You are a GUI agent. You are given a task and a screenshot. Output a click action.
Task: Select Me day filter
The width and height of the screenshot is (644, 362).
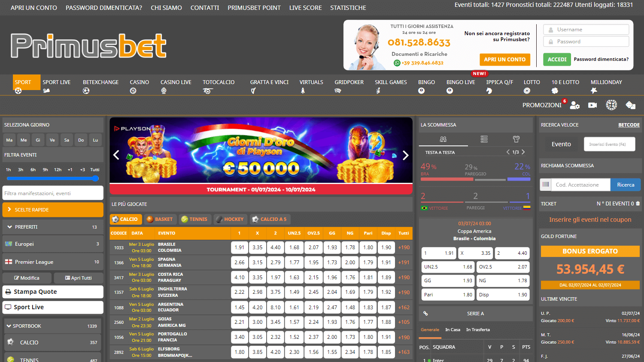24,140
